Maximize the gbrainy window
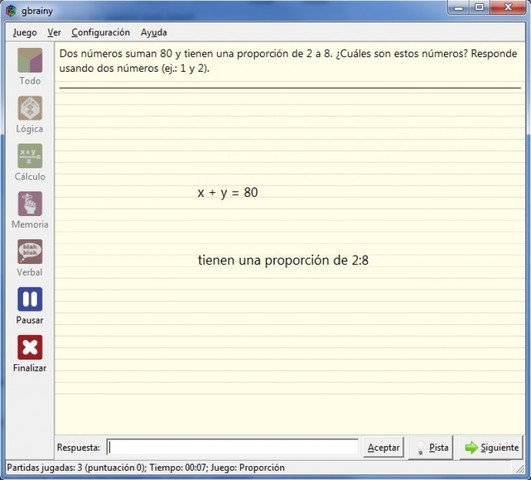The width and height of the screenshot is (531, 480). pyautogui.click(x=479, y=7)
